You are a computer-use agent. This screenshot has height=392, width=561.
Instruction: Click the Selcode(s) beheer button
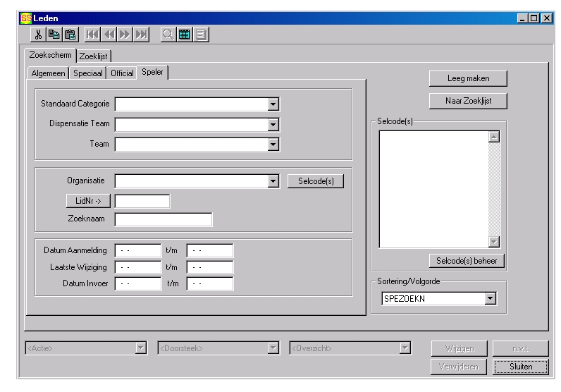(470, 261)
